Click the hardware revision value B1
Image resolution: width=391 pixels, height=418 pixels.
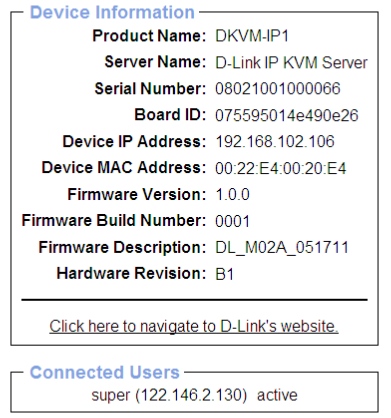pyautogui.click(x=225, y=274)
